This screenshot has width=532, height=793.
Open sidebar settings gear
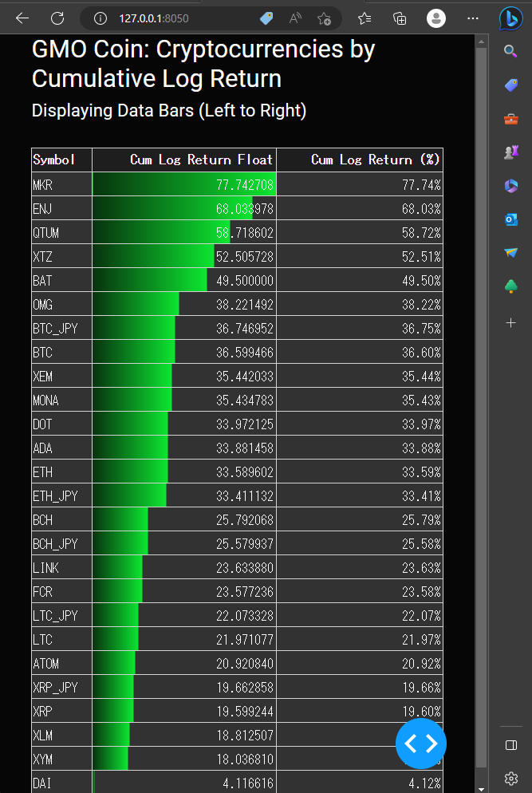511,778
